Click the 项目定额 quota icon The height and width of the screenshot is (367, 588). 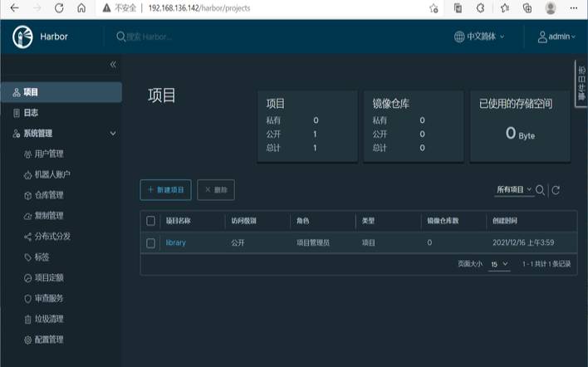[x=27, y=278]
